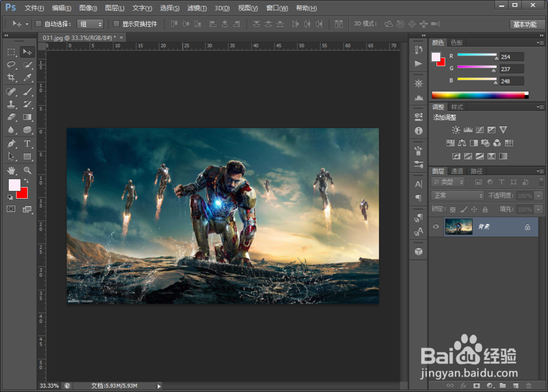Click the R channel slider
Image resolution: width=548 pixels, height=392 pixels.
coord(477,55)
